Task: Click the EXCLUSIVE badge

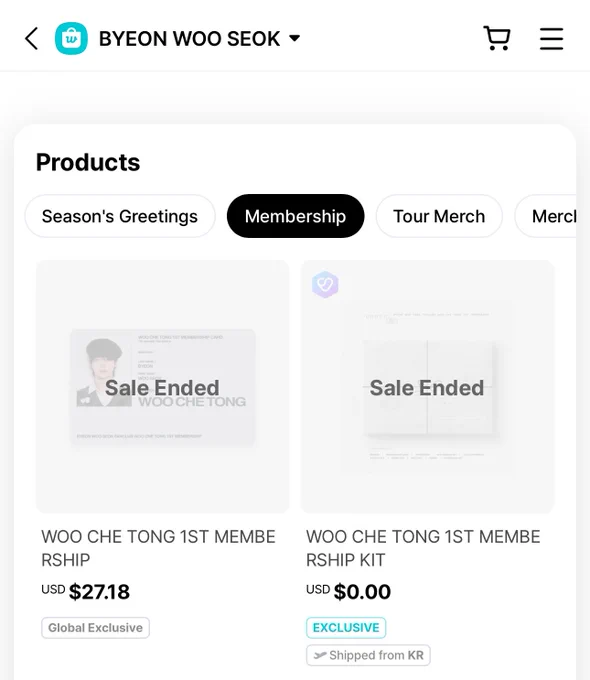Action: coord(346,628)
